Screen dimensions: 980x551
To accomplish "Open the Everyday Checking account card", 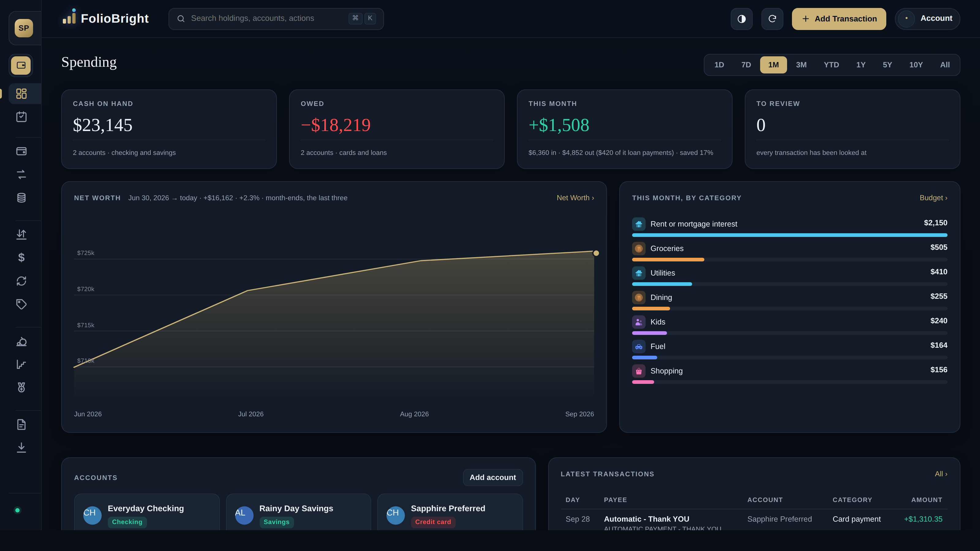I will [x=147, y=512].
